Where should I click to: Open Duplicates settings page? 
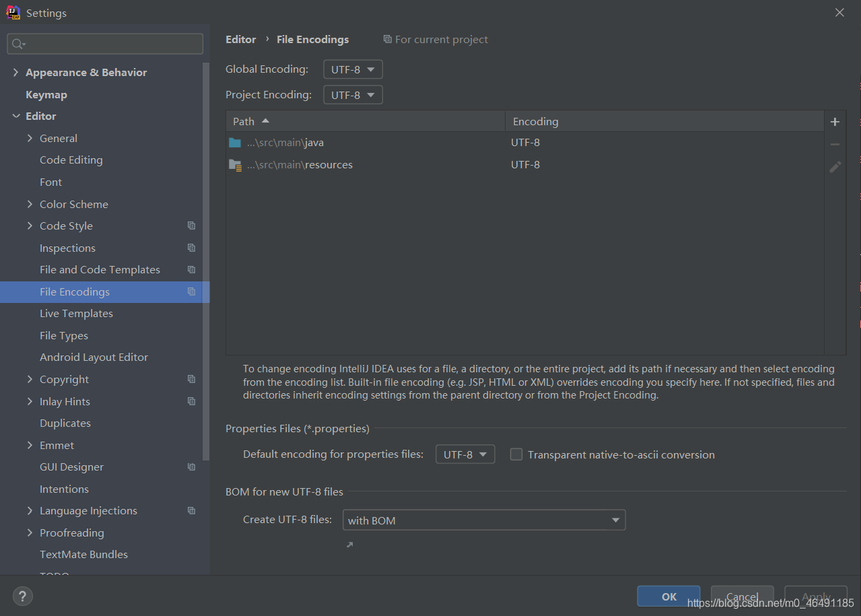click(65, 423)
